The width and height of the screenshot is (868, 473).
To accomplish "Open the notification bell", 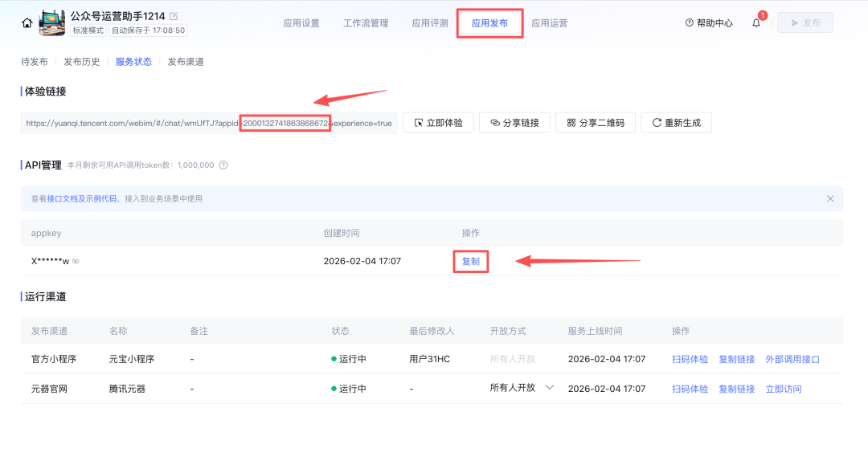I will [756, 22].
